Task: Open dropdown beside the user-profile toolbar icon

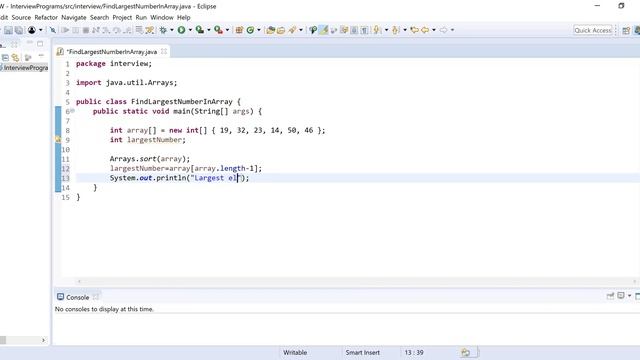Action: [40, 30]
